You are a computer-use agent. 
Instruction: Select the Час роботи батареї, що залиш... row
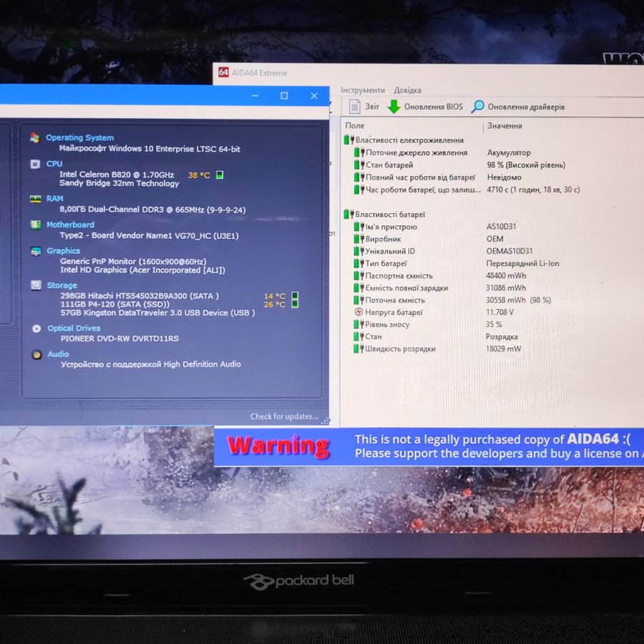tap(467, 190)
